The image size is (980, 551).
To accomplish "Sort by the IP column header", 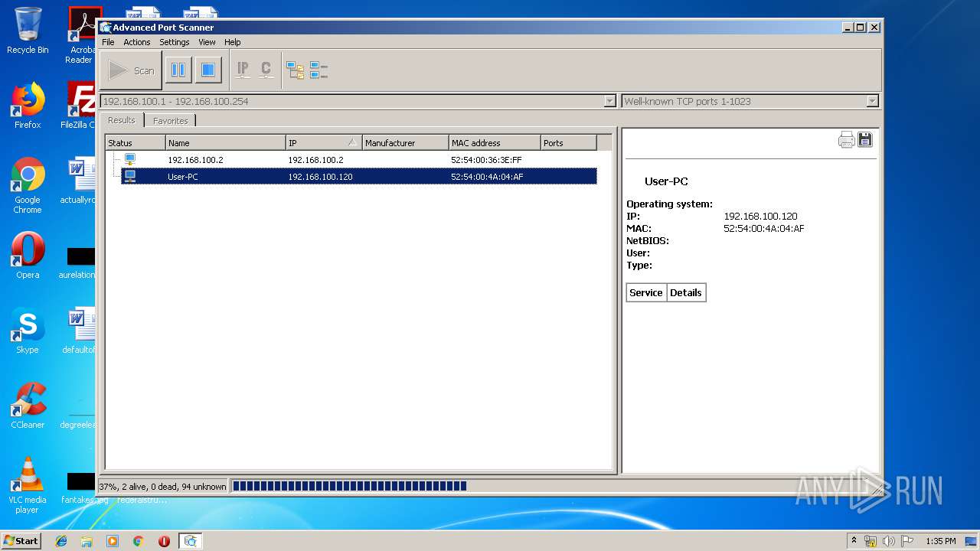I will tap(324, 142).
